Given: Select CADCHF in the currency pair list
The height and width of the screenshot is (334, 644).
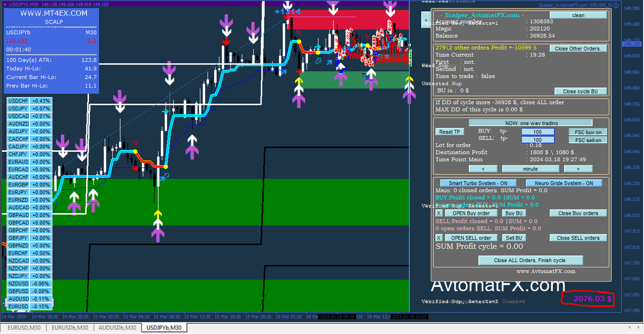Looking at the screenshot, I should [x=18, y=139].
